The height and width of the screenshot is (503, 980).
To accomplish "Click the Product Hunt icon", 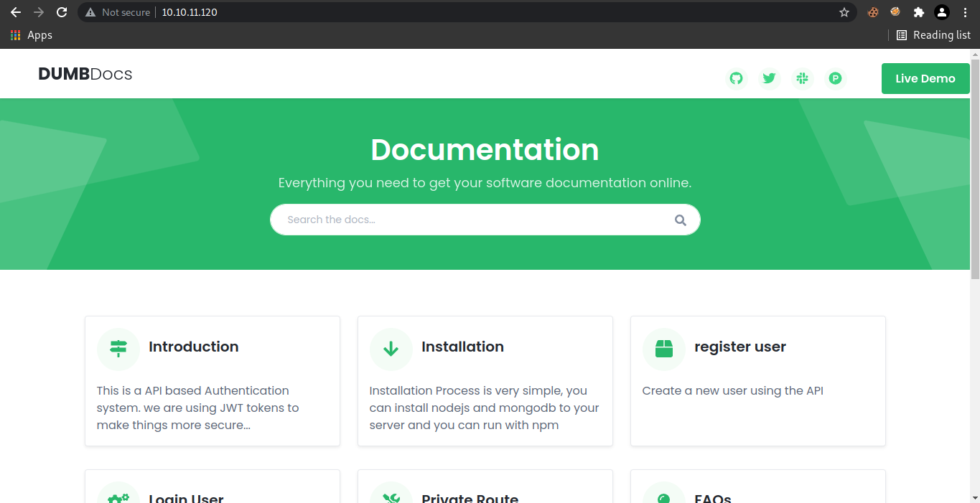I will 835,78.
